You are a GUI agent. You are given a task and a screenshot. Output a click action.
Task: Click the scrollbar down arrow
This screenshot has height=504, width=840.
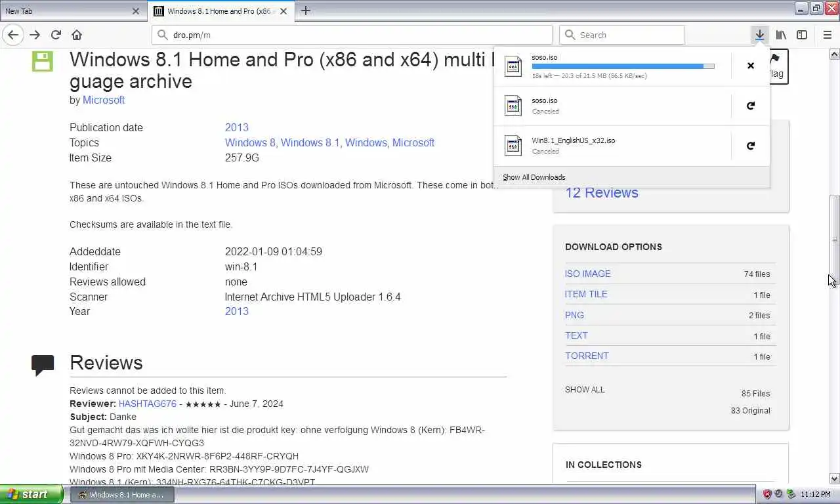click(835, 479)
